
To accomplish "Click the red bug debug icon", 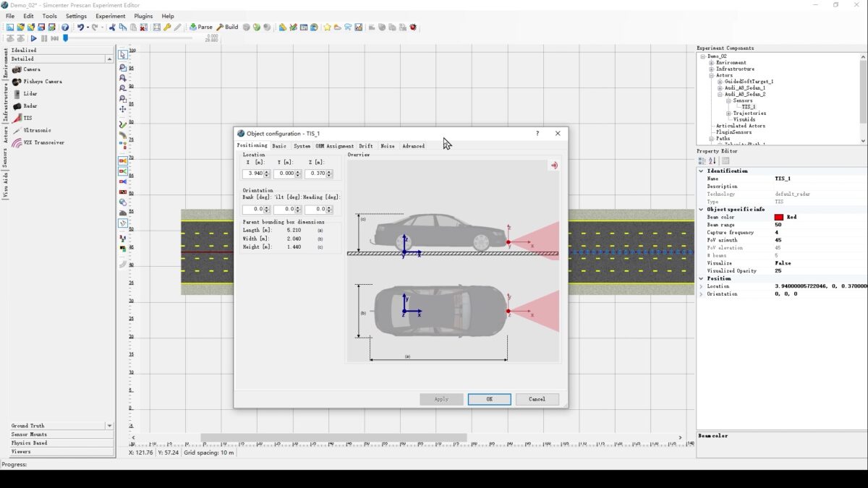I will (413, 27).
